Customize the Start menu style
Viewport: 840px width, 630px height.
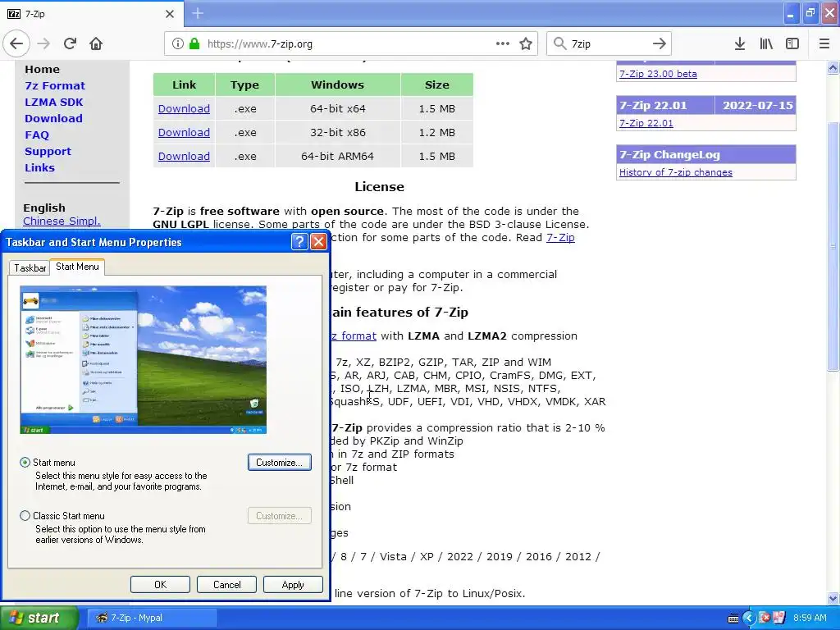[279, 463]
